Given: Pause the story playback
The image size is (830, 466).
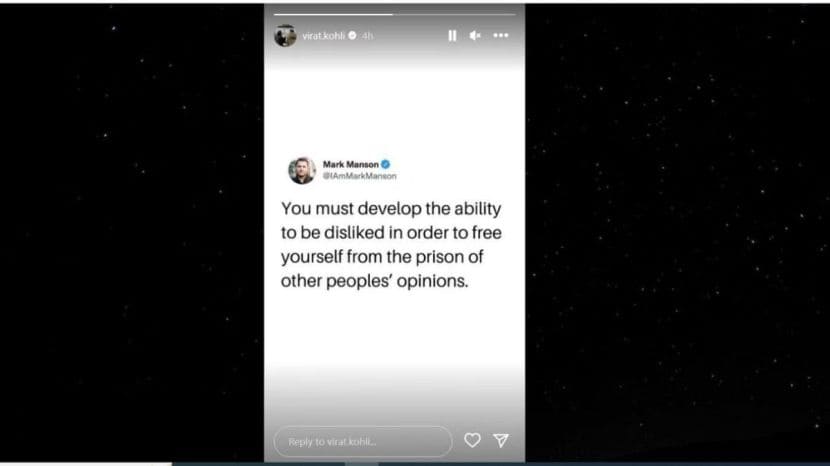Looking at the screenshot, I should tap(452, 35).
